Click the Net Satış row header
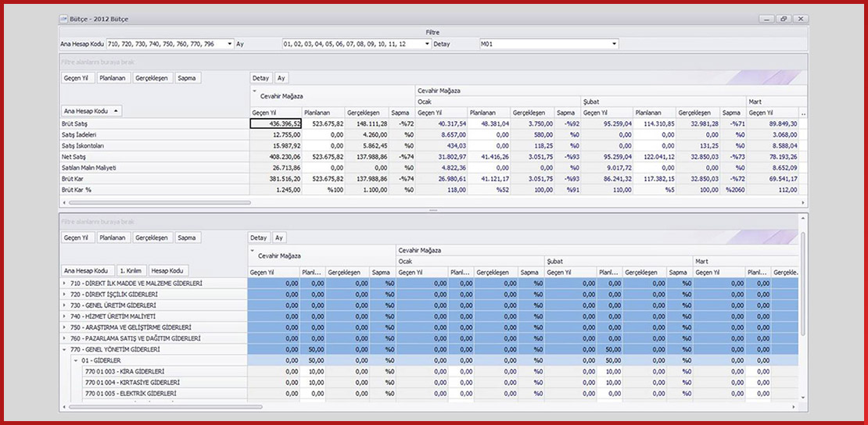The height and width of the screenshot is (425, 868). pyautogui.click(x=155, y=156)
